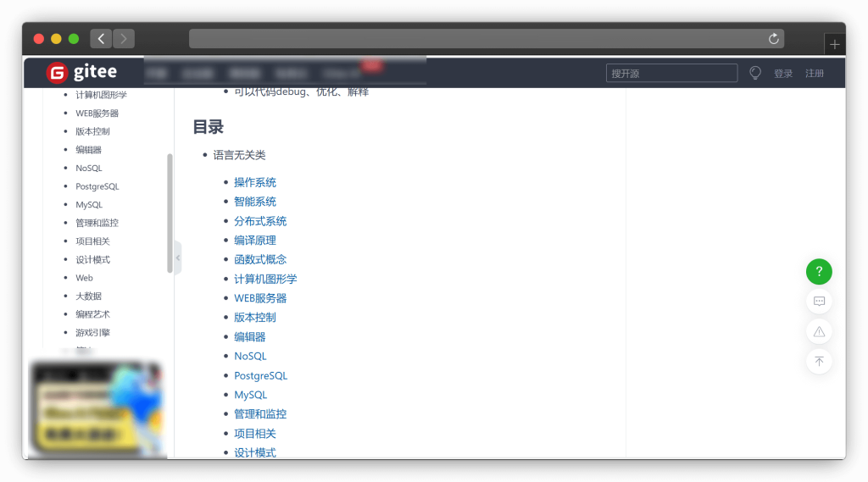Click the 搜开源 search field
This screenshot has height=482, width=868.
(671, 73)
